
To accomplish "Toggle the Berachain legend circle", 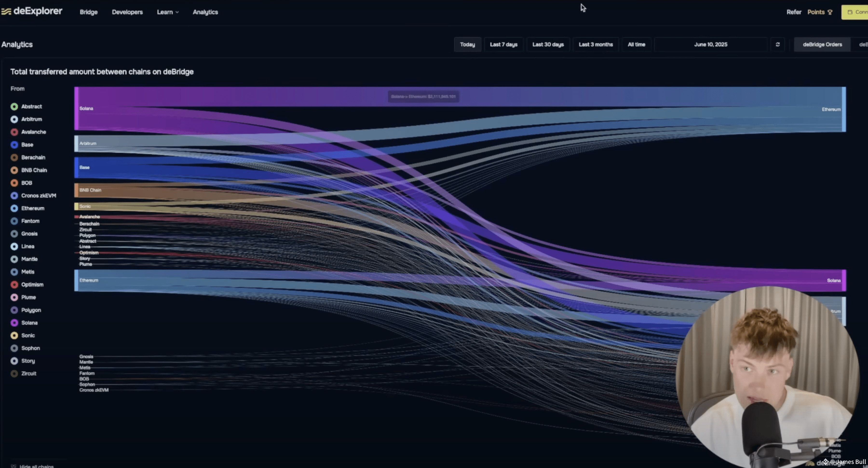I will [x=14, y=158].
